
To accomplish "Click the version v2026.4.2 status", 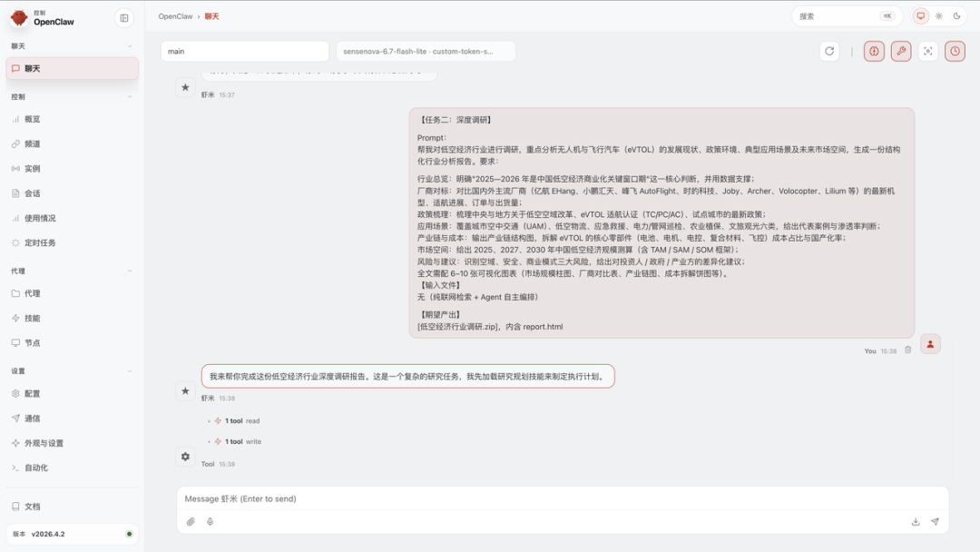I will pos(73,535).
